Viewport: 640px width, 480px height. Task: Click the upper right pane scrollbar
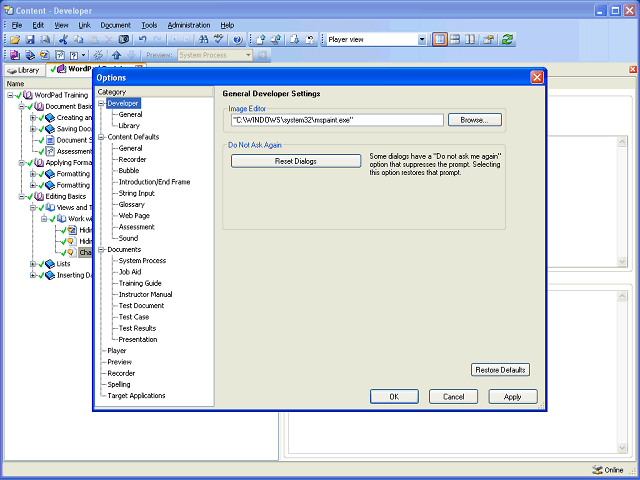pos(622,202)
